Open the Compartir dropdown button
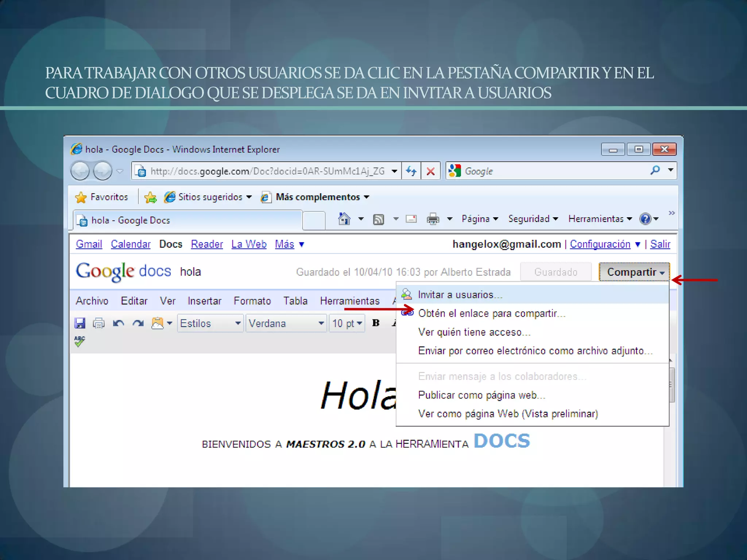The height and width of the screenshot is (560, 747). coord(634,272)
